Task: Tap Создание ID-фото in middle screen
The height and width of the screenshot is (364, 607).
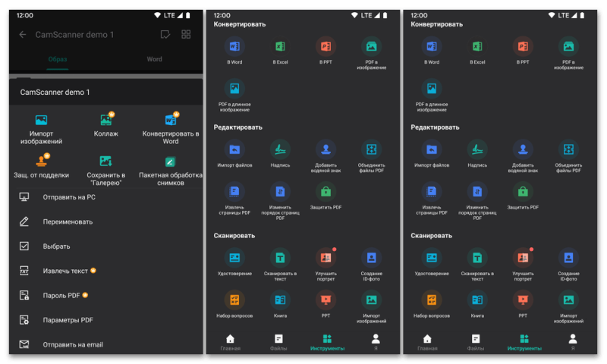Action: point(371,265)
